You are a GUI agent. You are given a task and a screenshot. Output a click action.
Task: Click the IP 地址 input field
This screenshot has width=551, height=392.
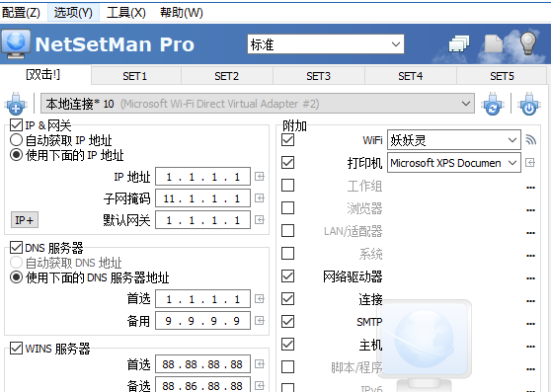click(202, 177)
